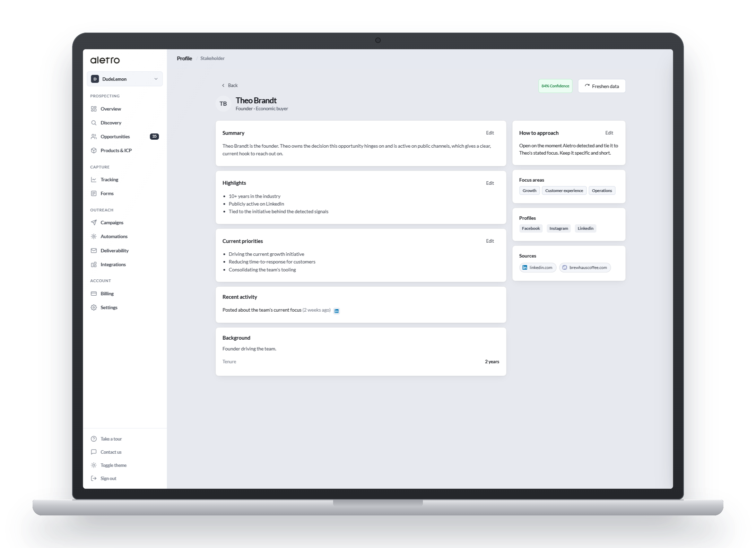Viewport: 756px width, 548px height.
Task: Click the Back chevron arrow icon
Action: tap(223, 85)
